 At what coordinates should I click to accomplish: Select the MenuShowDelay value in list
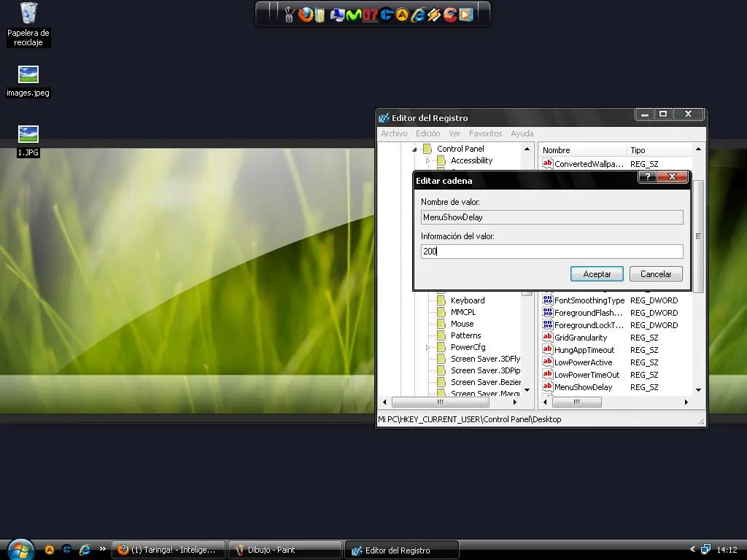coord(583,387)
